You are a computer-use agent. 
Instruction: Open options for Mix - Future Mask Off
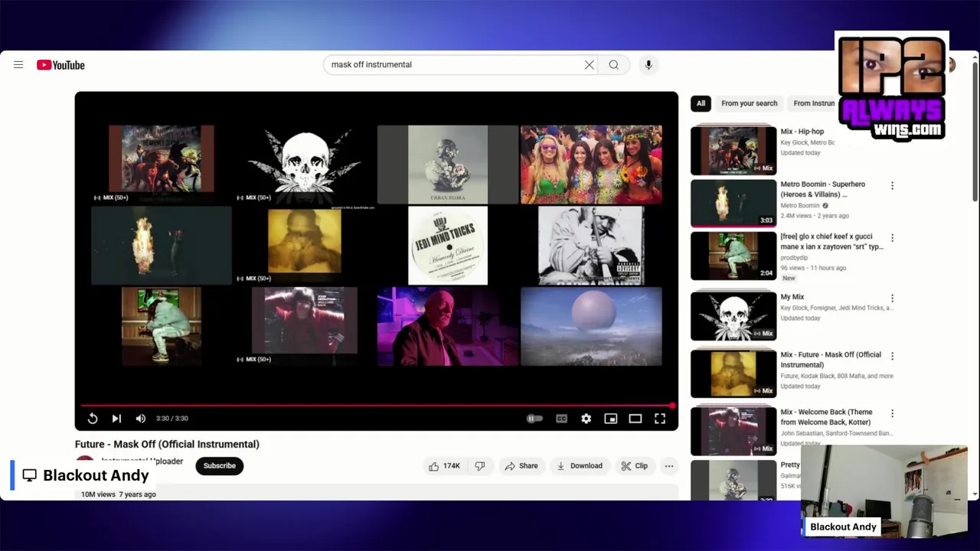tap(892, 357)
